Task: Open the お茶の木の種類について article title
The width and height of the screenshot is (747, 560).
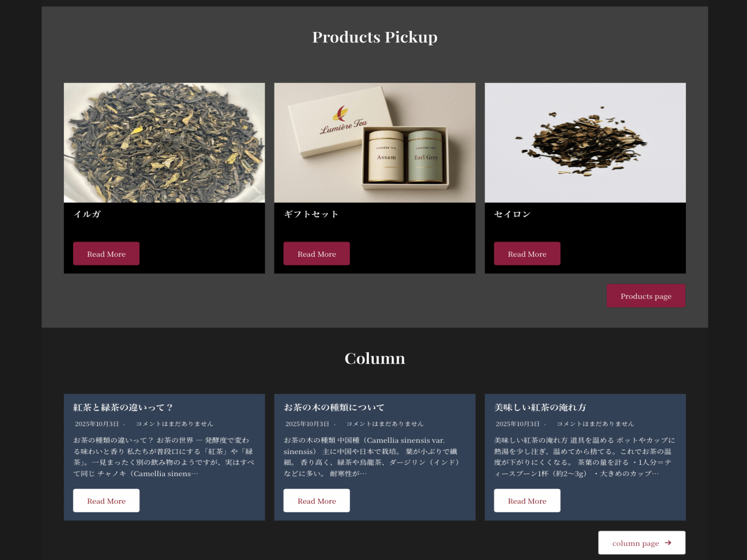Action: 334,407
